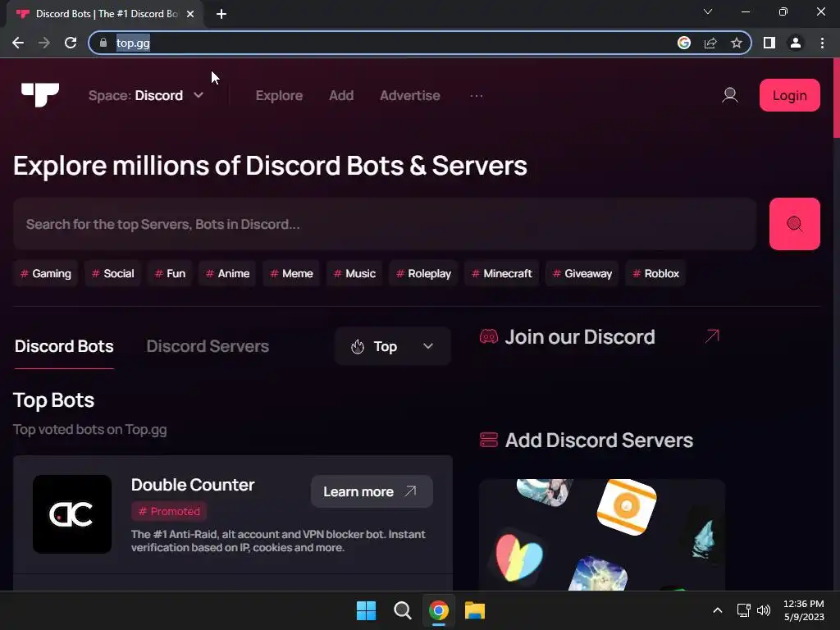
Task: Open the user profile icon
Action: pyautogui.click(x=729, y=95)
